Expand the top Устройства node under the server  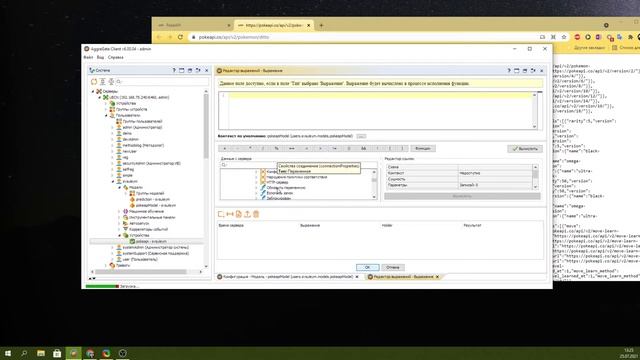(x=106, y=104)
